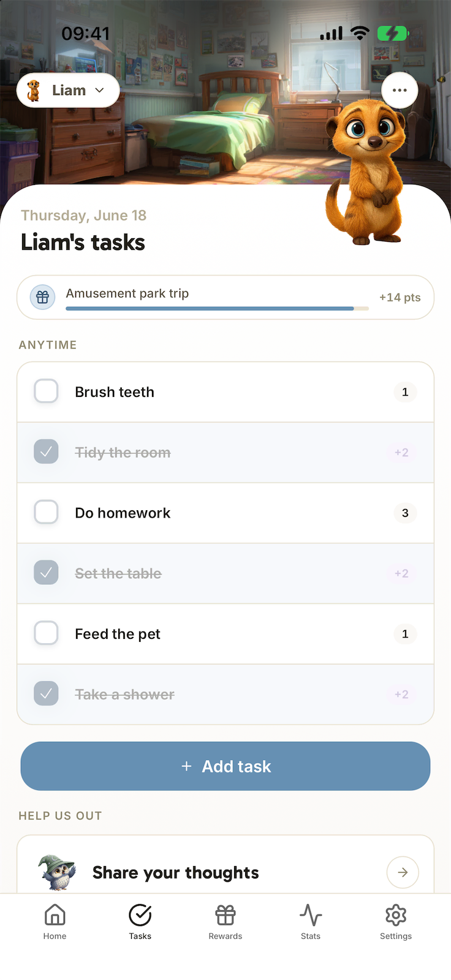Uncheck the Tidy the room task
The image size is (451, 980).
(46, 451)
